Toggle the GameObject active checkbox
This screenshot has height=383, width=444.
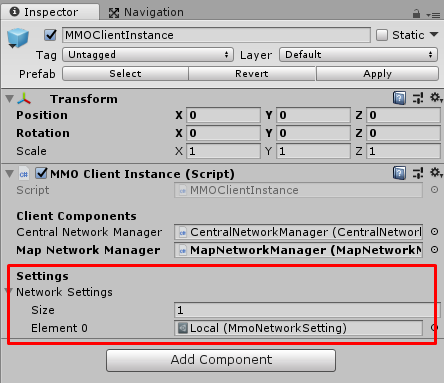tap(50, 35)
